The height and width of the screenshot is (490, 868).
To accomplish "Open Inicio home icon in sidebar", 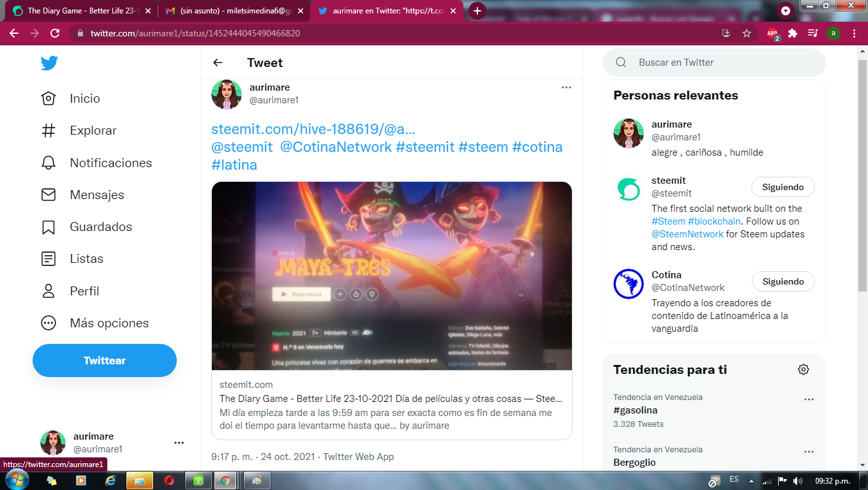I will pos(49,98).
